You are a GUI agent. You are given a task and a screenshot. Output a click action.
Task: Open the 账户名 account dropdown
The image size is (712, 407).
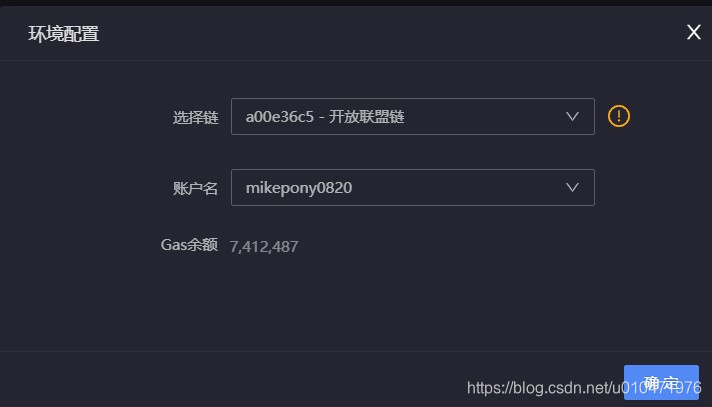click(412, 188)
